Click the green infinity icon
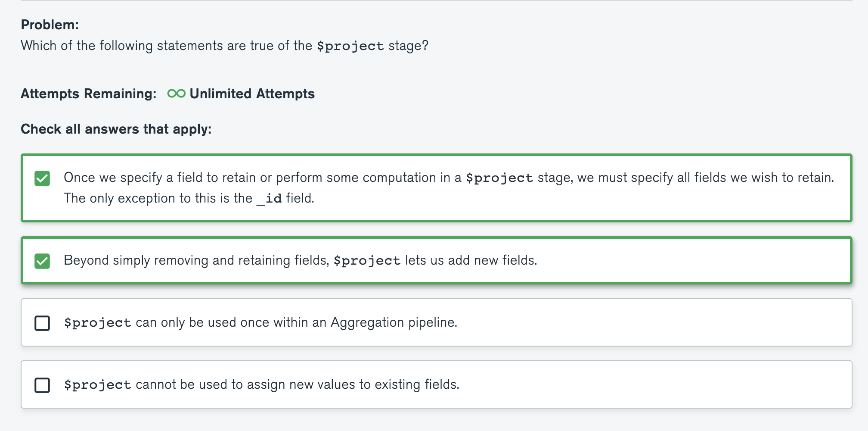This screenshot has height=431, width=868. coord(176,94)
